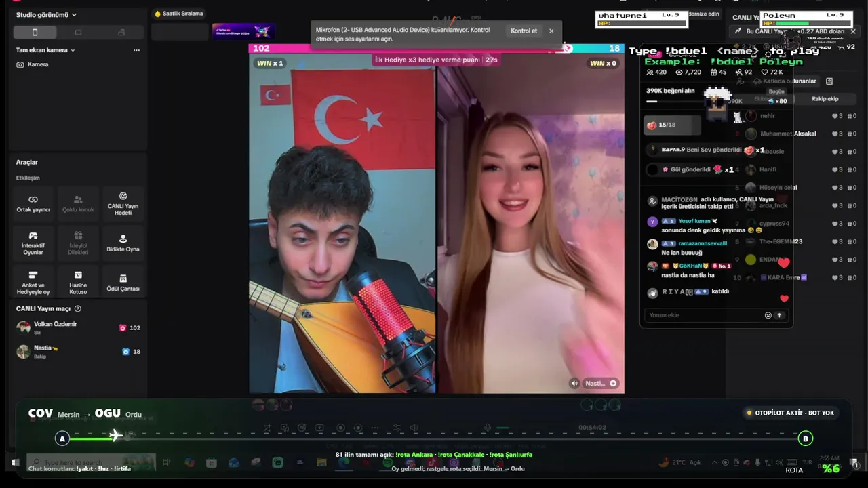Open İnteraktif Oyunlar tool
Image resolution: width=868 pixels, height=488 pixels.
pyautogui.click(x=33, y=243)
